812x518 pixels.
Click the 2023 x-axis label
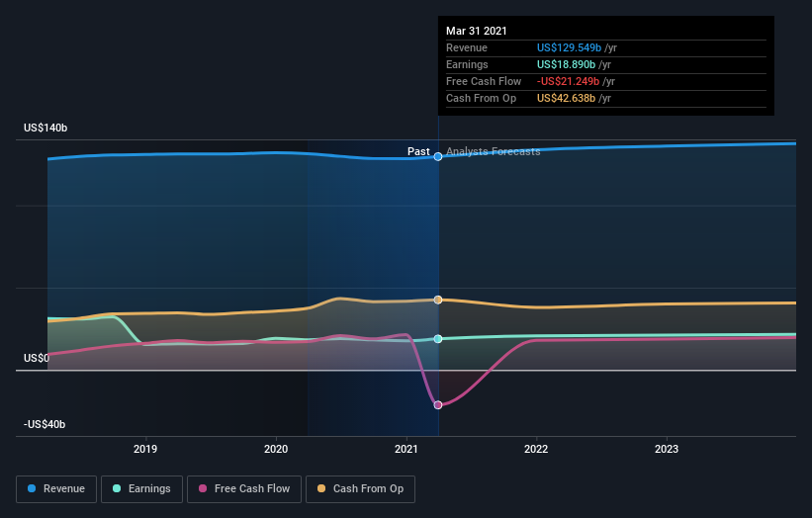point(667,449)
